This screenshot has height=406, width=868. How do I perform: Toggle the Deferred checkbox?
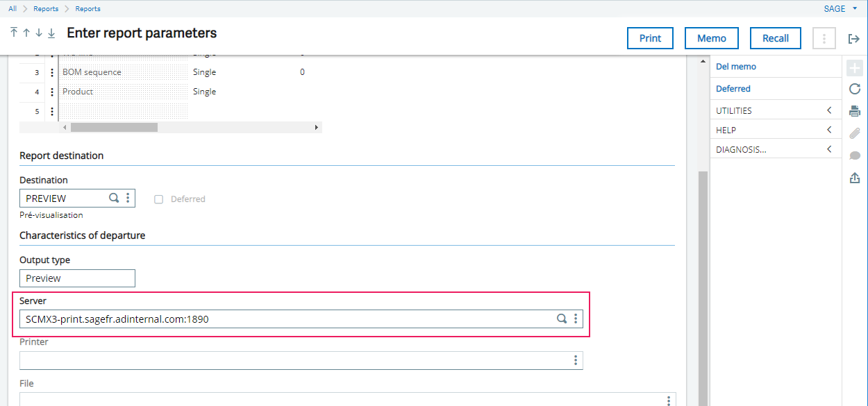[158, 199]
